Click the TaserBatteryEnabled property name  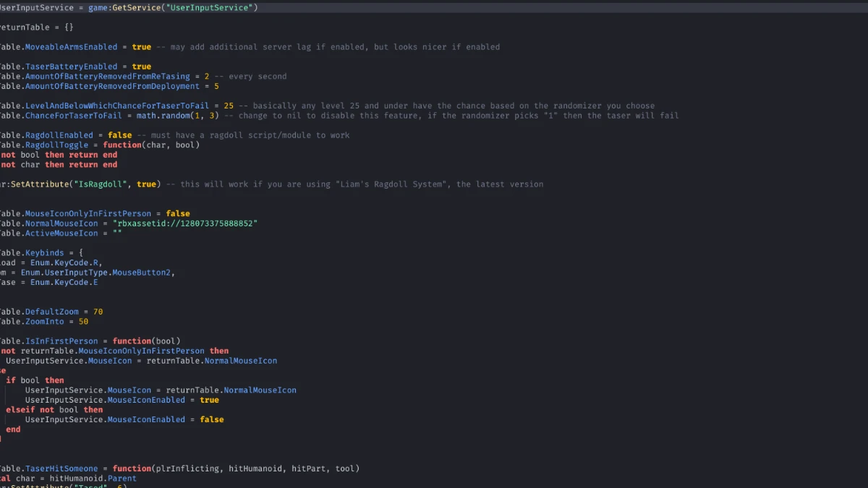pos(71,67)
